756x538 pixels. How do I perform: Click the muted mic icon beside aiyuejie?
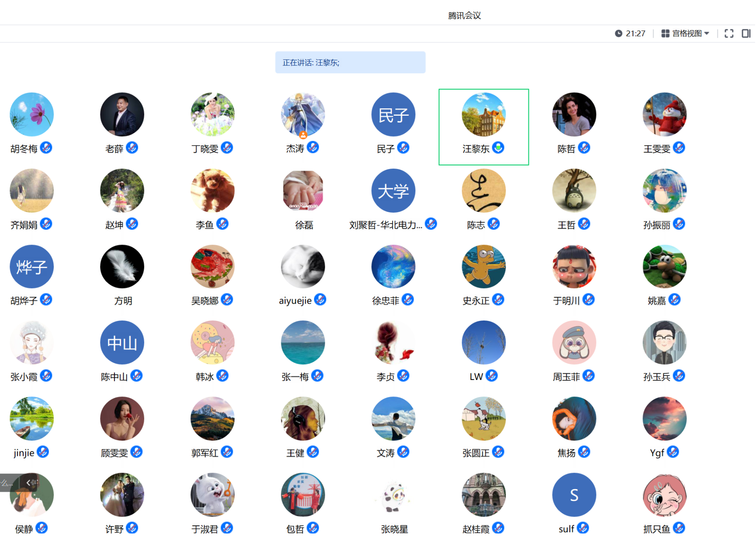pyautogui.click(x=320, y=300)
